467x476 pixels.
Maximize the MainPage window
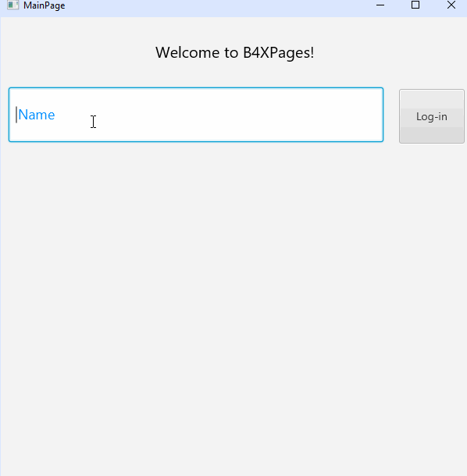pos(415,5)
